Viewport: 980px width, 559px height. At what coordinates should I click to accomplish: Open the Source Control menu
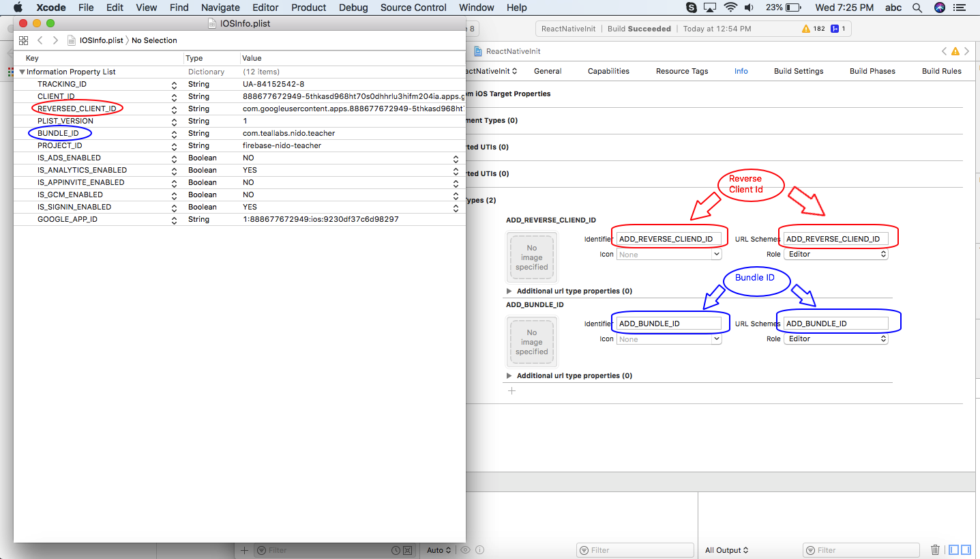coord(413,8)
